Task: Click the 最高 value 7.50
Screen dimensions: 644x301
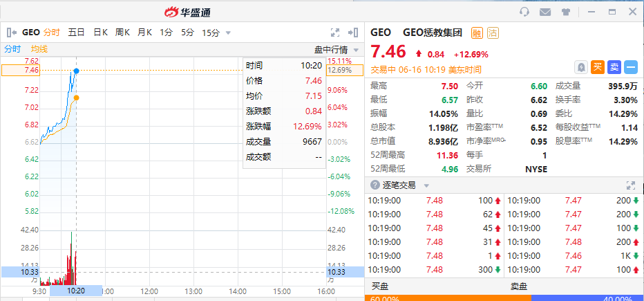Action: [449, 86]
